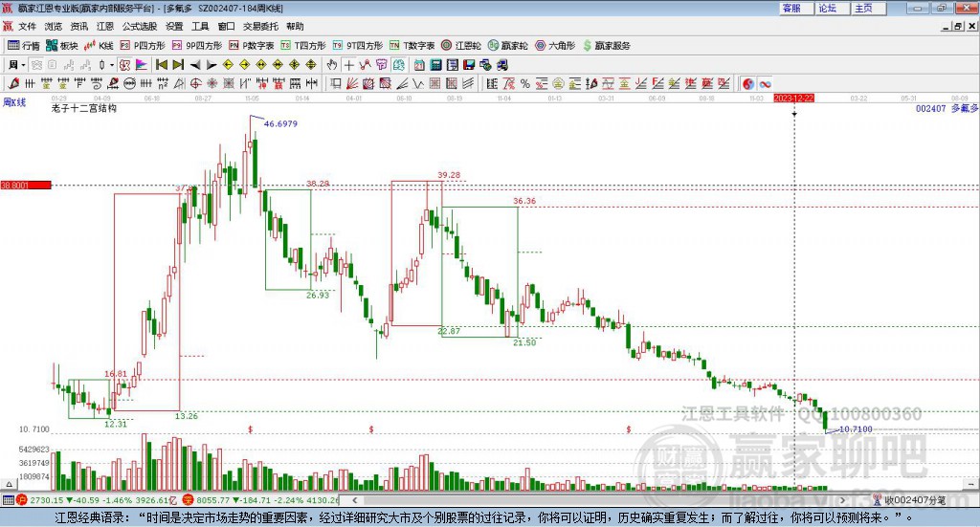The image size is (980, 527).
Task: Open the 工具 menu
Action: click(x=200, y=26)
